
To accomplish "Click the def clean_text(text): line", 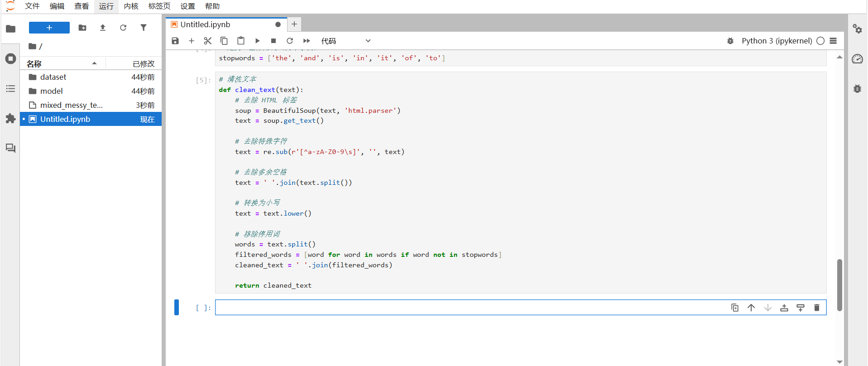I will click(261, 90).
